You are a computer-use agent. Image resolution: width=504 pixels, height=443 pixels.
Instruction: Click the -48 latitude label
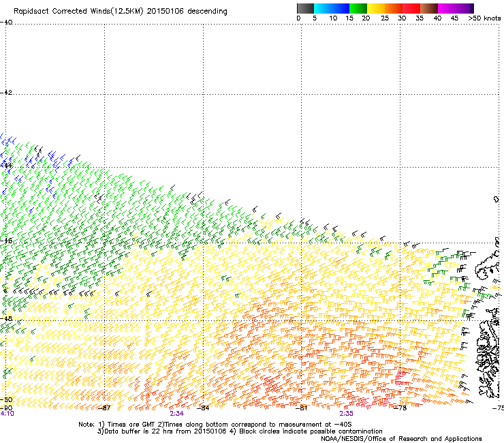[x=6, y=318]
